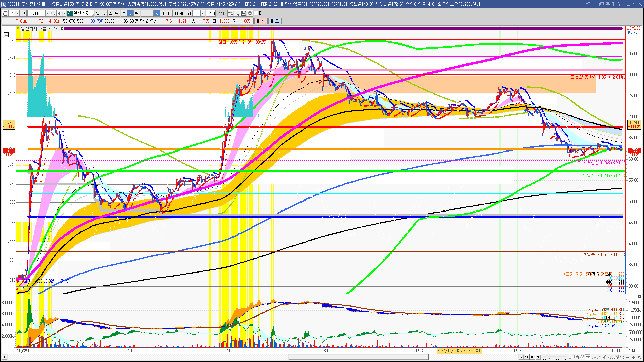
Task: Click the plus zoom-in icon at bottom
Action: [x=634, y=357]
